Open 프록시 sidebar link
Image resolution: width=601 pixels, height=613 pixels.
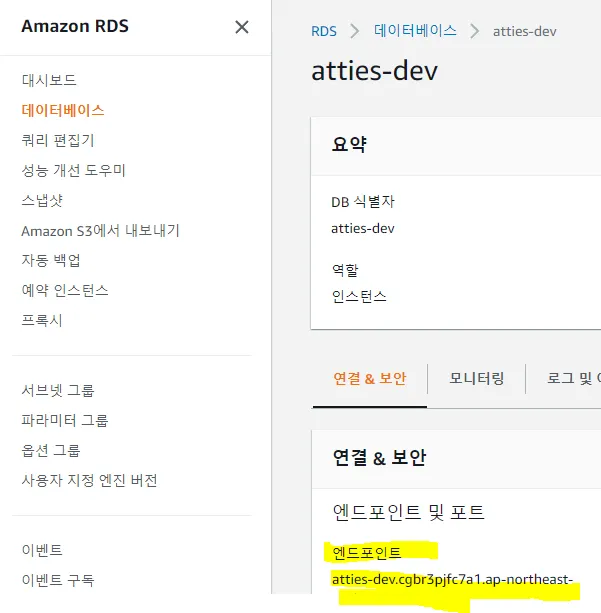42,320
